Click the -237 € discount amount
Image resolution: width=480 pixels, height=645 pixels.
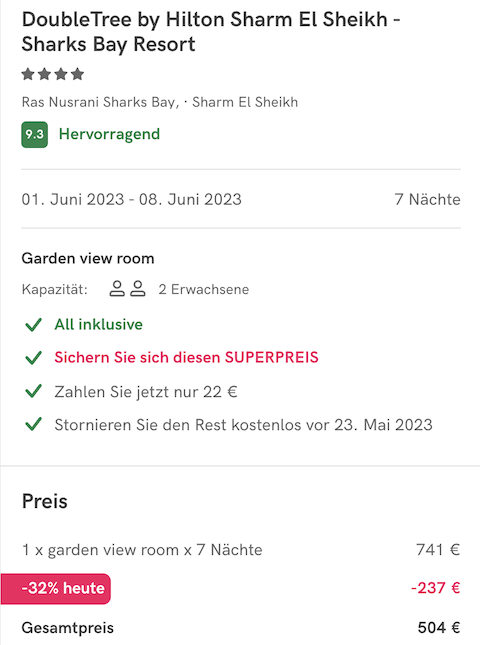(x=436, y=588)
